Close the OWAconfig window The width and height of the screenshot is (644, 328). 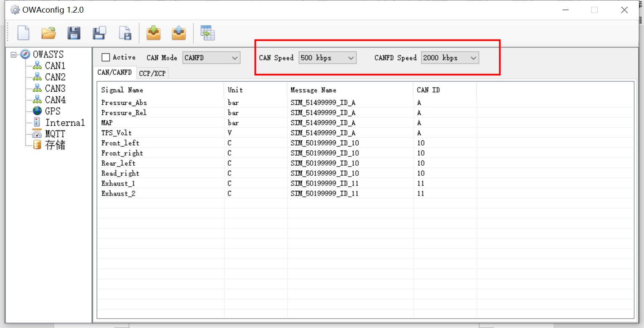[x=624, y=10]
